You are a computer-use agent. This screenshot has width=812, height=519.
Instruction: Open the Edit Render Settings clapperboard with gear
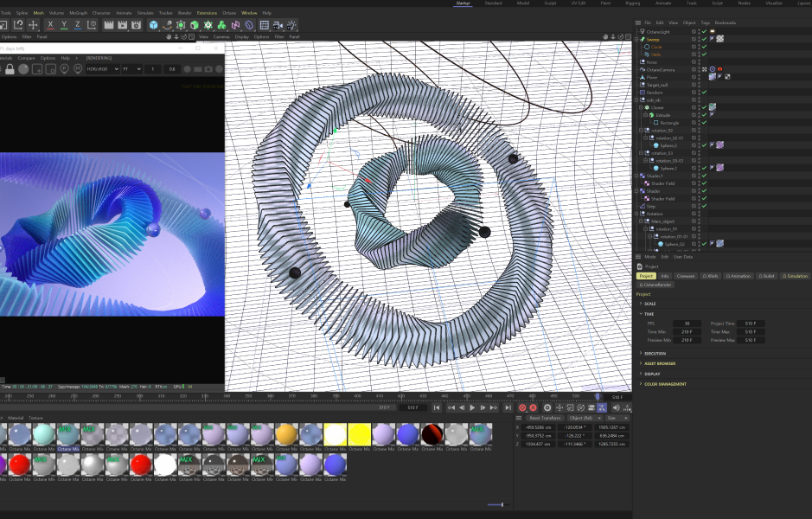(x=136, y=25)
